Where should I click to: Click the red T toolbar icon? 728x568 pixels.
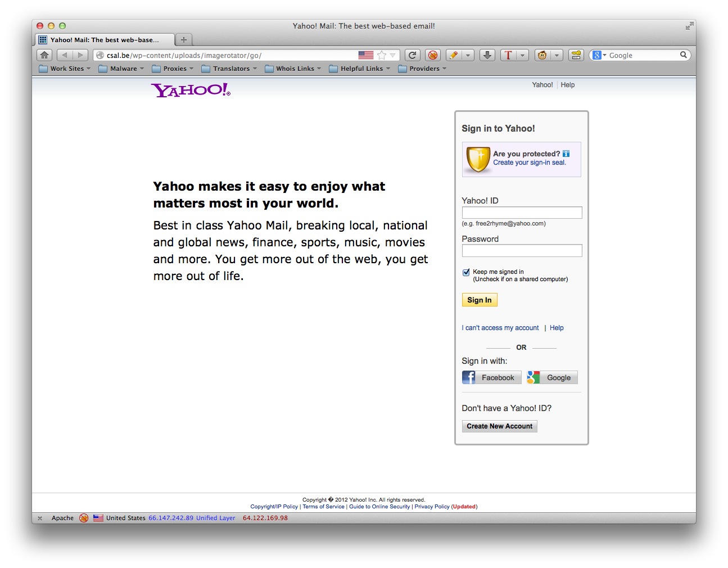pos(508,55)
